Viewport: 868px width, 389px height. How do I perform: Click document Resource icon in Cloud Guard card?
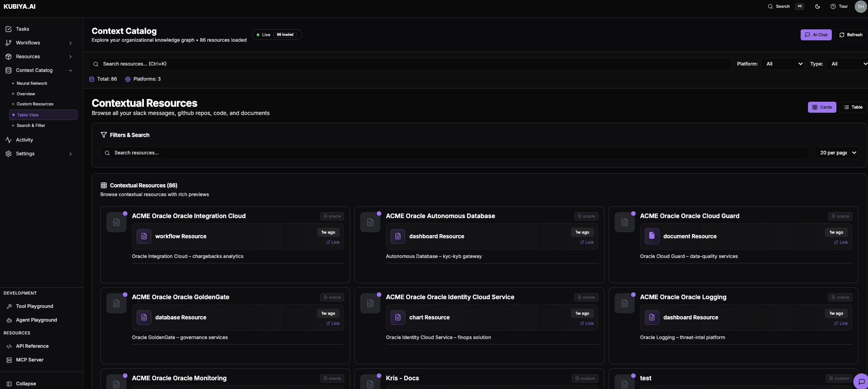point(652,236)
